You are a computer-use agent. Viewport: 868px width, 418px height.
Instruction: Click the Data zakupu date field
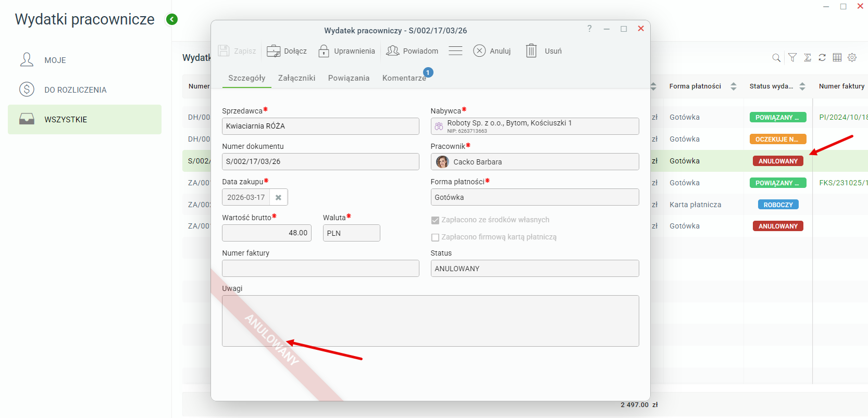(x=246, y=197)
